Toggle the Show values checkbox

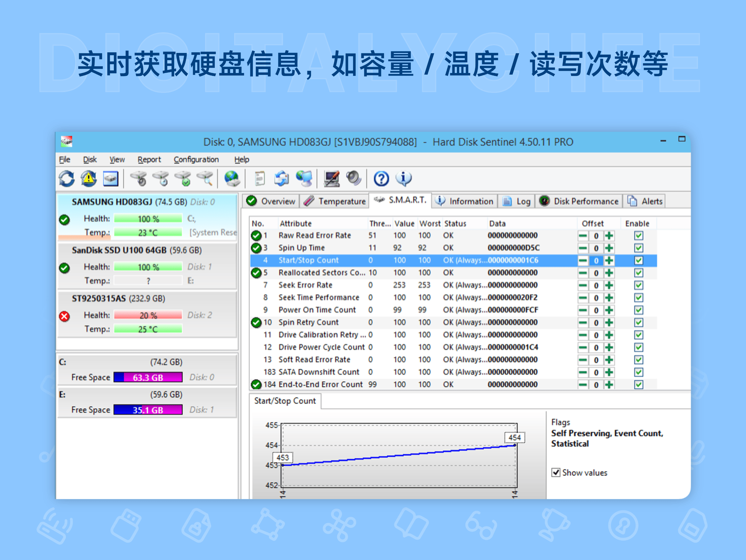[x=556, y=472]
